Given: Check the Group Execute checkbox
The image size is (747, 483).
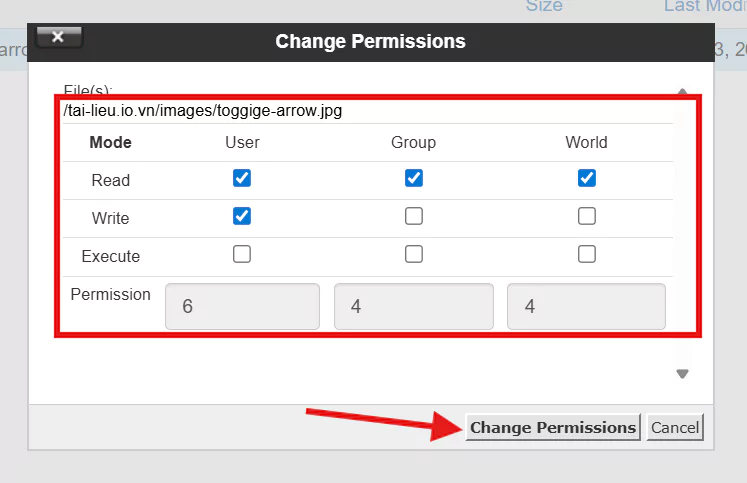Looking at the screenshot, I should click(414, 254).
